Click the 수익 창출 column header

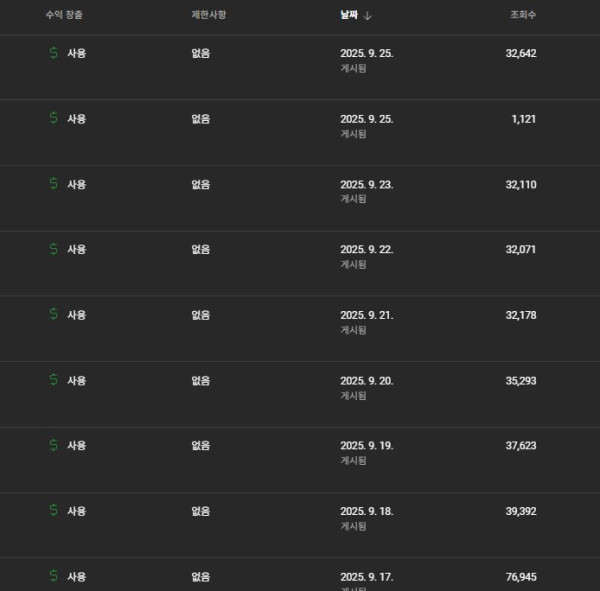click(64, 15)
